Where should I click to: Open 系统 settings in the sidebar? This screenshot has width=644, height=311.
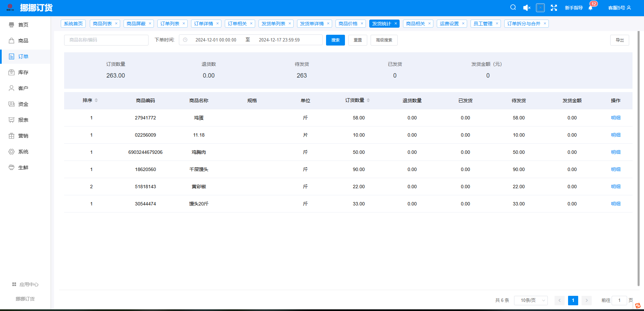[x=23, y=152]
